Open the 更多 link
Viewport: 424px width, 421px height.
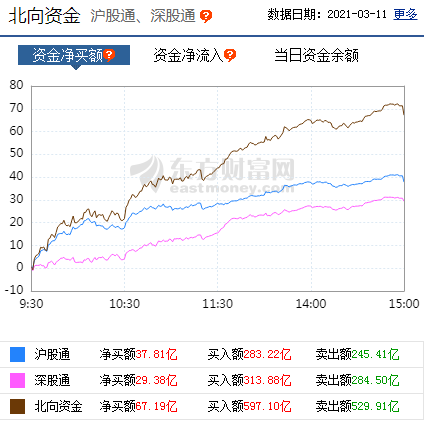pos(405,14)
